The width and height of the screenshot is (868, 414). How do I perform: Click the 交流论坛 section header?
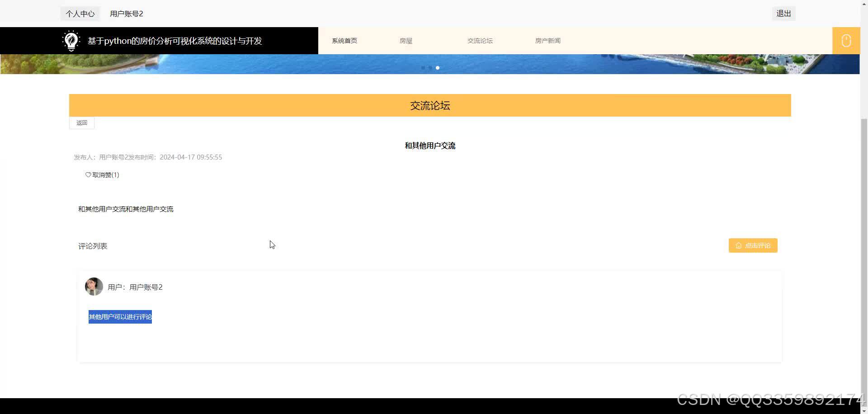[430, 105]
